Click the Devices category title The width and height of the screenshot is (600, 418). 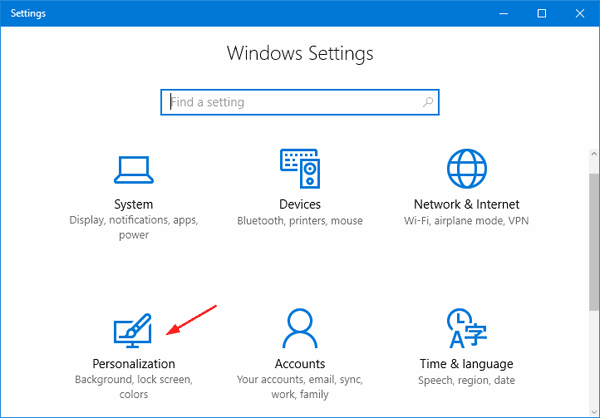[300, 204]
